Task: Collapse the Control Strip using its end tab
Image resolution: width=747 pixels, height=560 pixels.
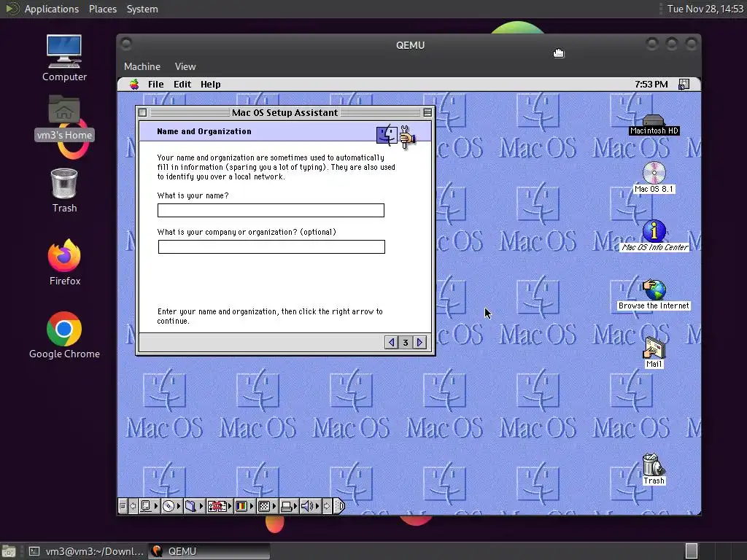Action: [338, 506]
